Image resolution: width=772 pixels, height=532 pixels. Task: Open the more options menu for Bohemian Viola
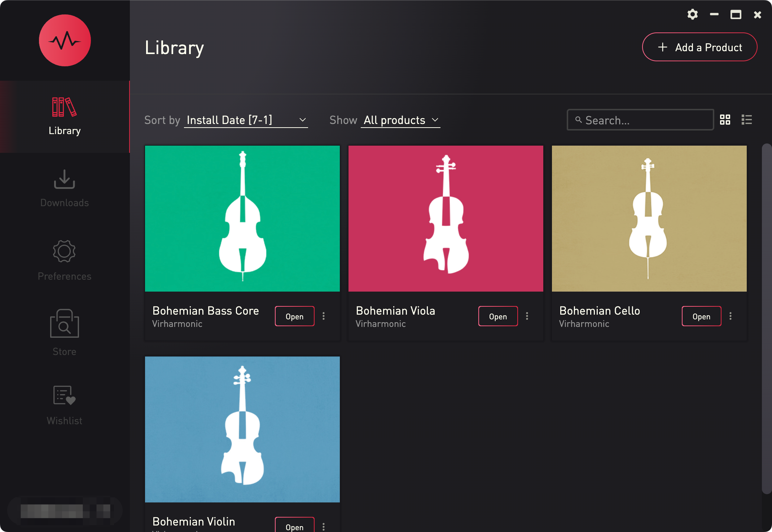click(527, 316)
